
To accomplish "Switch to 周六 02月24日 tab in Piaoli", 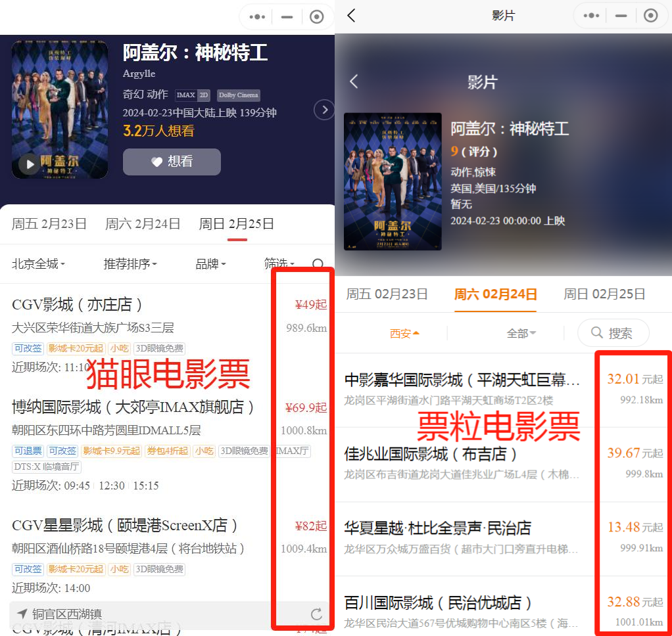I will (495, 294).
